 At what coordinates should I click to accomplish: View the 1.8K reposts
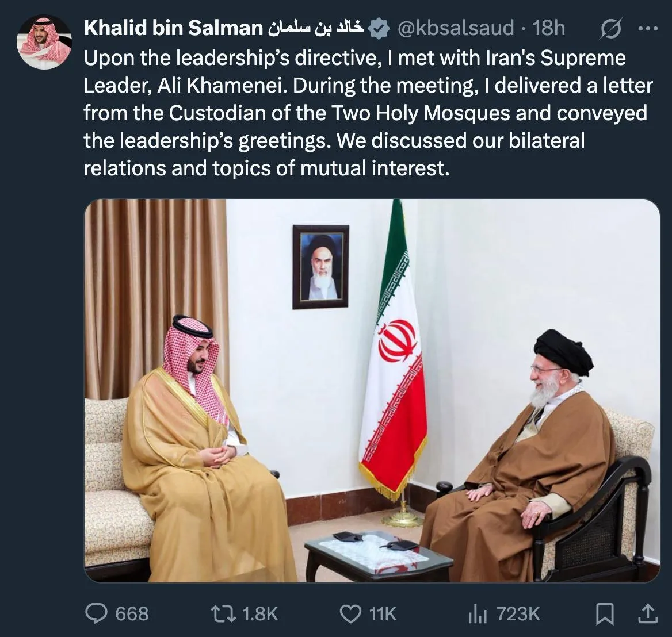[x=259, y=614]
